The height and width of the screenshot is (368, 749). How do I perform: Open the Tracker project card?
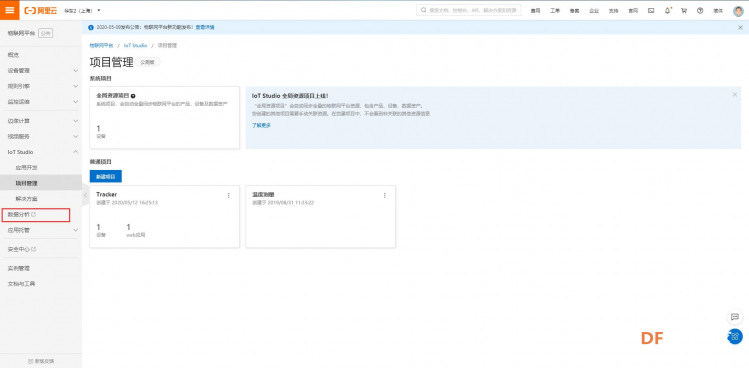pyautogui.click(x=164, y=216)
